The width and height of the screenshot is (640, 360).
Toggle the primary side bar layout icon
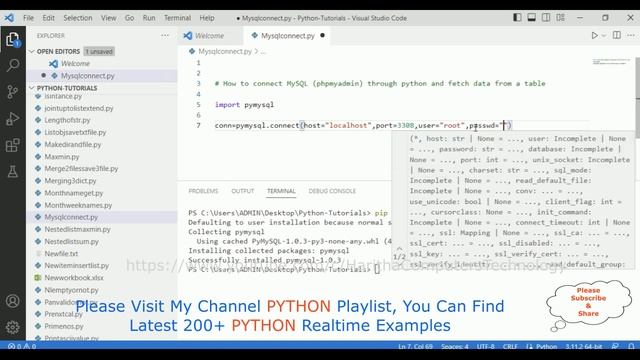pyautogui.click(x=517, y=18)
